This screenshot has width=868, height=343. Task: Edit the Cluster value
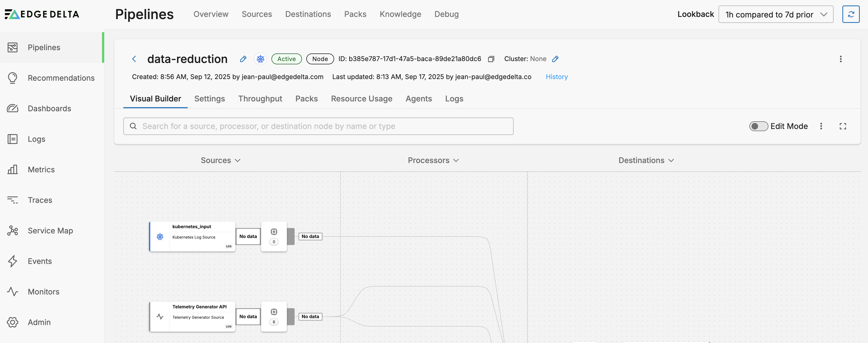pyautogui.click(x=555, y=59)
